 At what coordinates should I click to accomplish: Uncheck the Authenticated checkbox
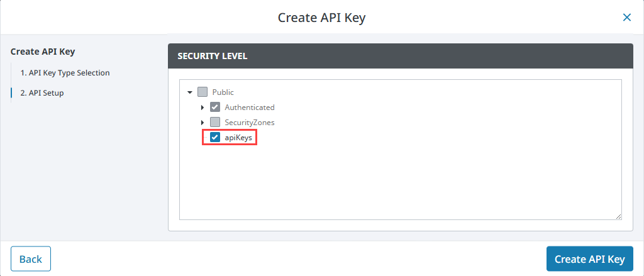tap(215, 108)
